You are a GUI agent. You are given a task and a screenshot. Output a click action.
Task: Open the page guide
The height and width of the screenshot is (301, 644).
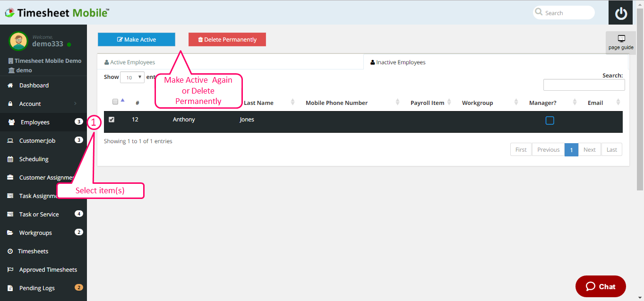(621, 43)
